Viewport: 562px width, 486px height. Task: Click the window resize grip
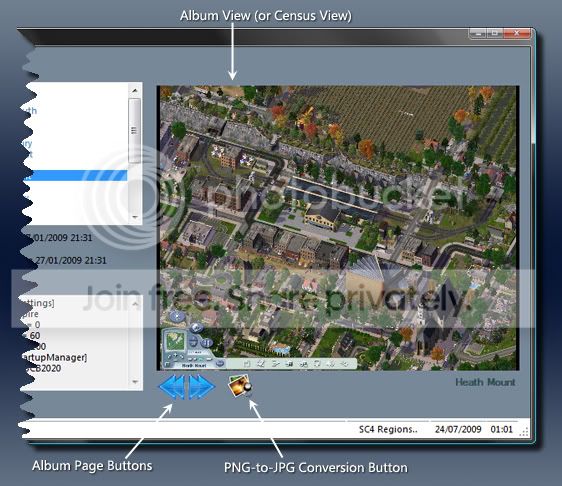524,432
